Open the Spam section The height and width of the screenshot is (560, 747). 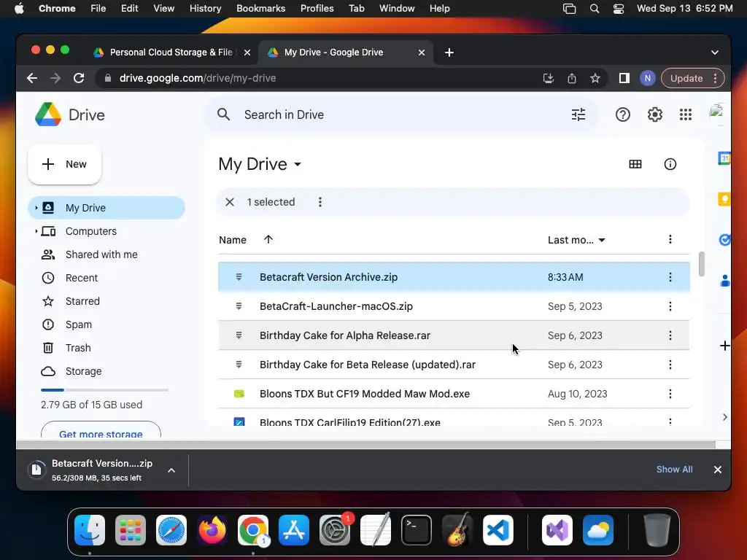click(x=79, y=324)
